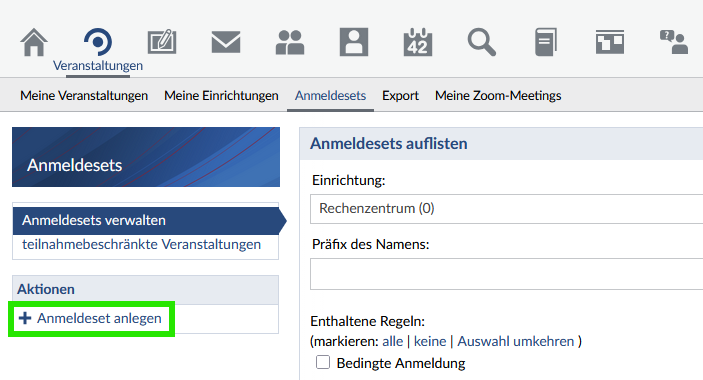
Task: Open the Veranstaltungen navigation icon
Action: [x=98, y=42]
